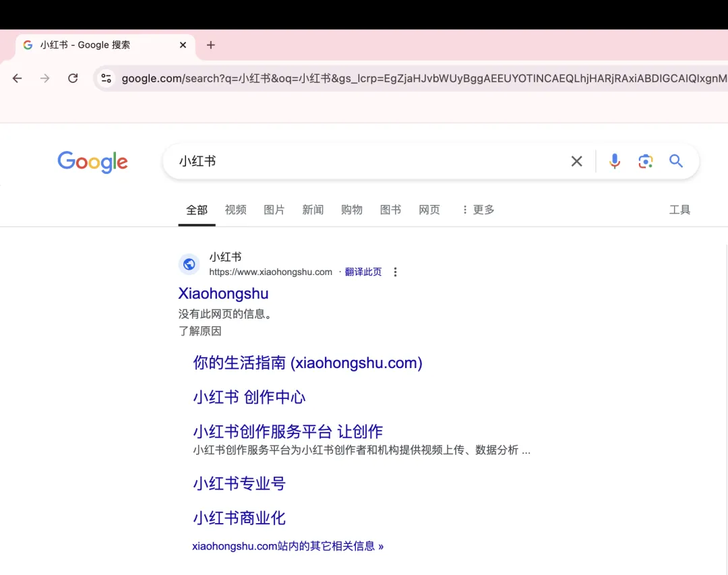Click the 了解原因 link

[200, 331]
